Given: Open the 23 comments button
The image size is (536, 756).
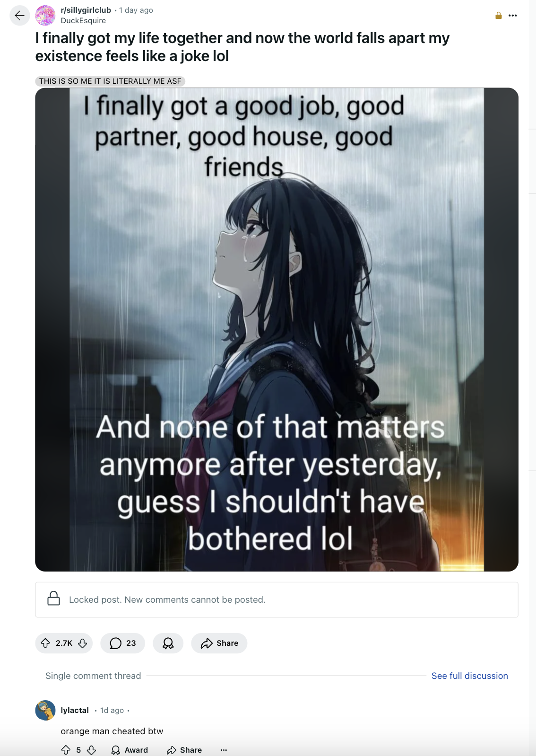Looking at the screenshot, I should point(123,643).
